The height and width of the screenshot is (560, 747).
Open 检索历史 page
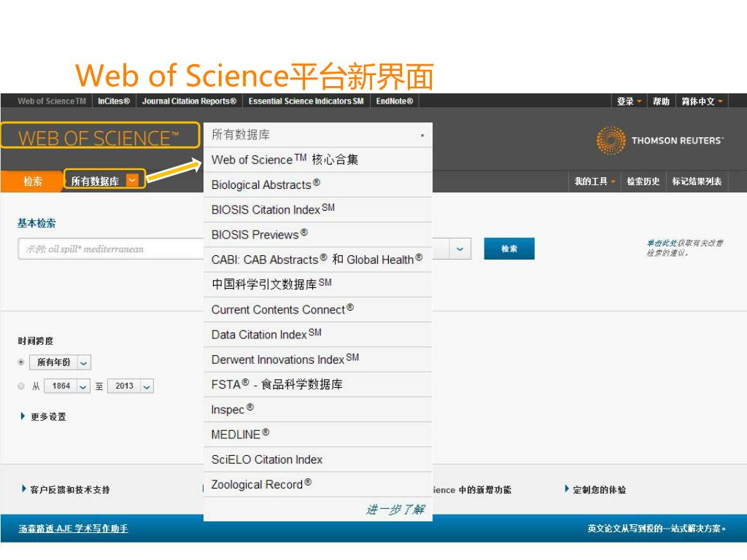tap(643, 182)
